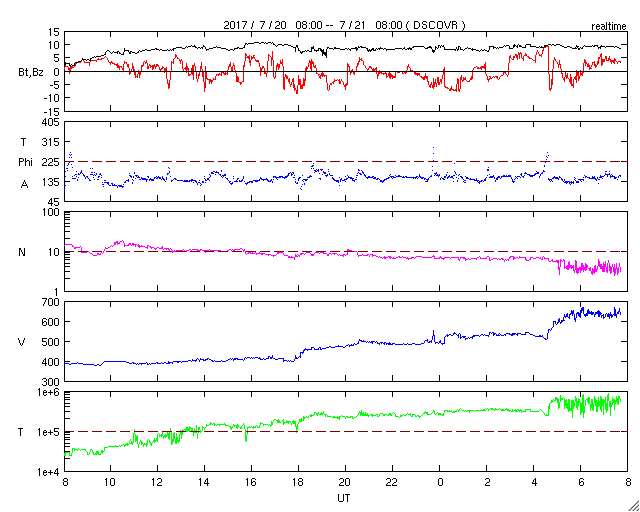Image resolution: width=640 pixels, height=512 pixels.
Task: Click the '135' tick label
Action: click(x=51, y=182)
